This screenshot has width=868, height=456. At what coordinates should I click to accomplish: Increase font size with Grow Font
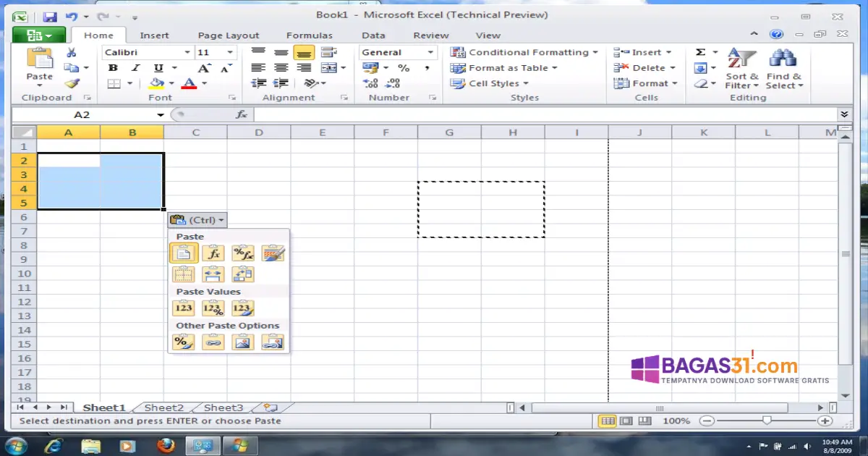[205, 68]
